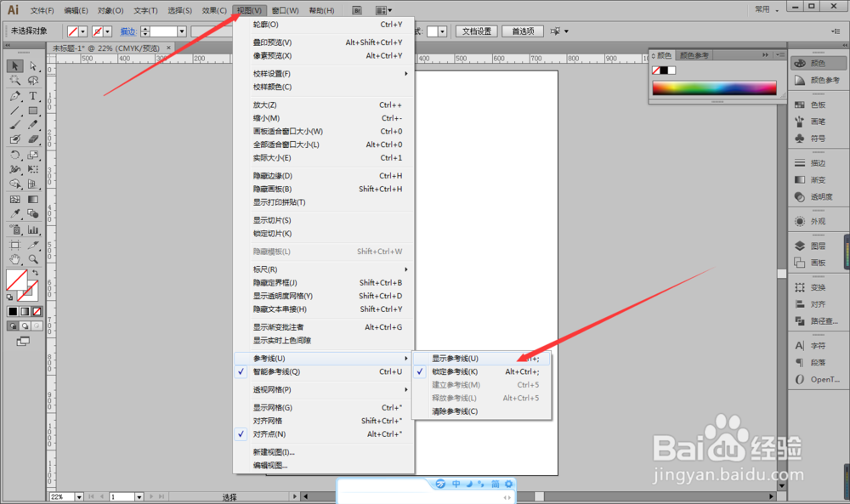The height and width of the screenshot is (504, 850).
Task: Open the 画笔 (Brushes) panel icon
Action: [800, 122]
